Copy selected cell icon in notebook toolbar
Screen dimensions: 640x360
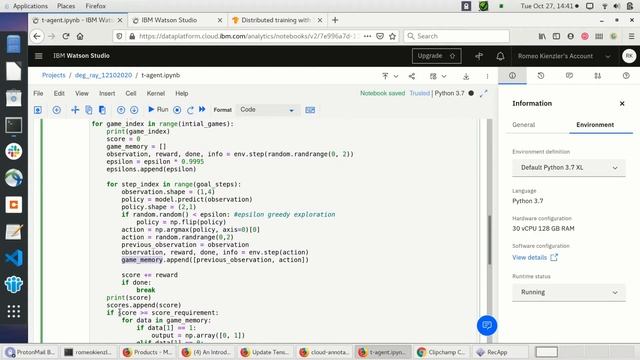89,110
